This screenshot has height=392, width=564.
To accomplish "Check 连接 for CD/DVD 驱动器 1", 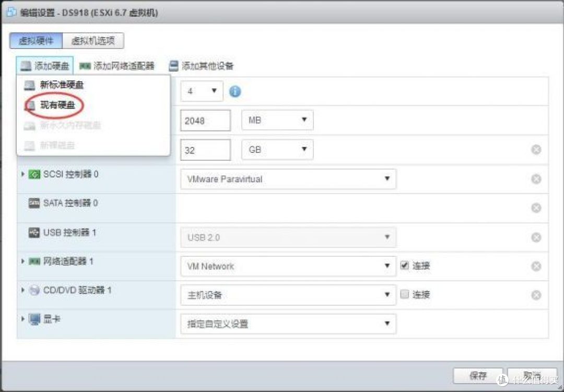I will tap(405, 294).
